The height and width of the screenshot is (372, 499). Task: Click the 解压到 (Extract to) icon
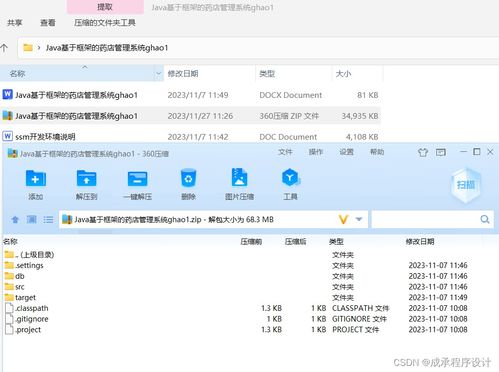click(86, 179)
